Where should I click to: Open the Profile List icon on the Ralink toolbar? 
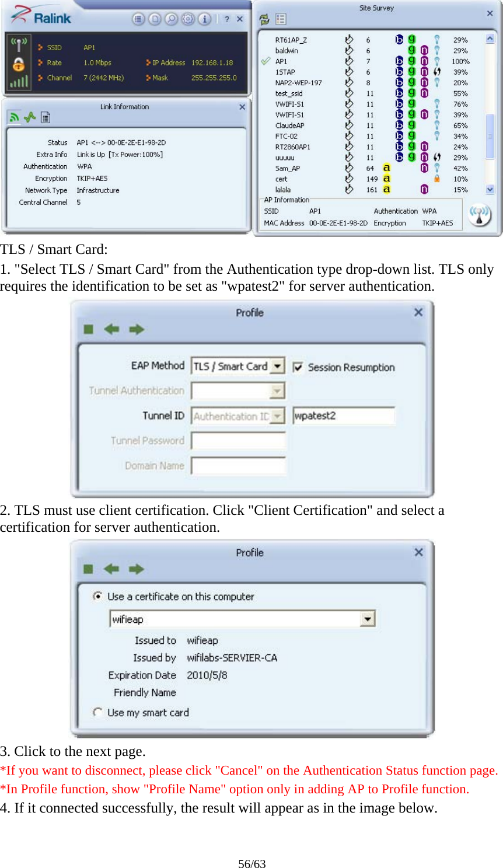click(138, 18)
